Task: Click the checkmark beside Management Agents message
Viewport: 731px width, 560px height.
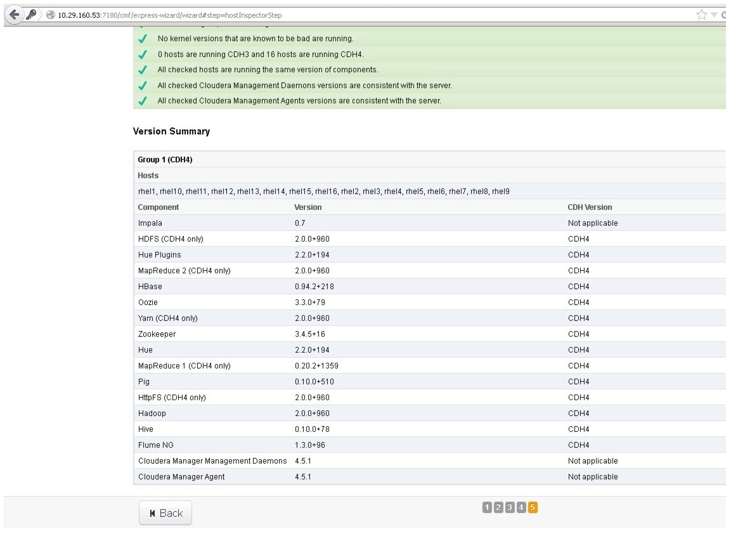Action: point(143,101)
